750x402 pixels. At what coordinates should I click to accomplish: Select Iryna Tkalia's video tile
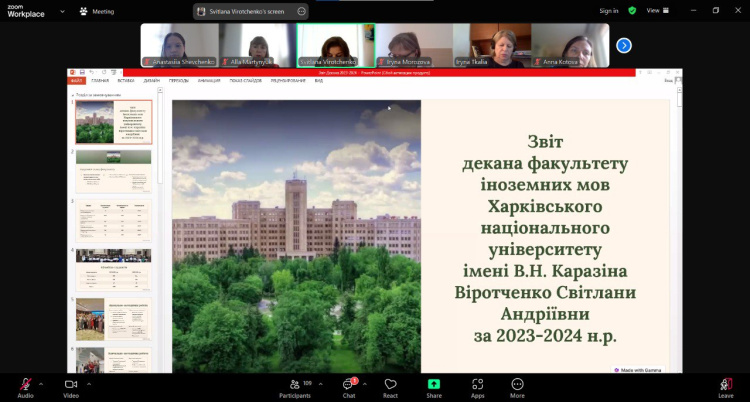pyautogui.click(x=492, y=45)
